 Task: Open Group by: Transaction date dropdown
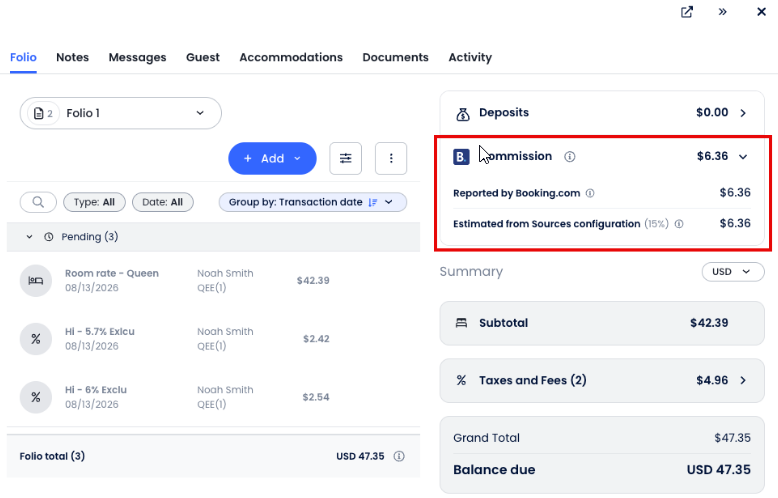coord(313,202)
